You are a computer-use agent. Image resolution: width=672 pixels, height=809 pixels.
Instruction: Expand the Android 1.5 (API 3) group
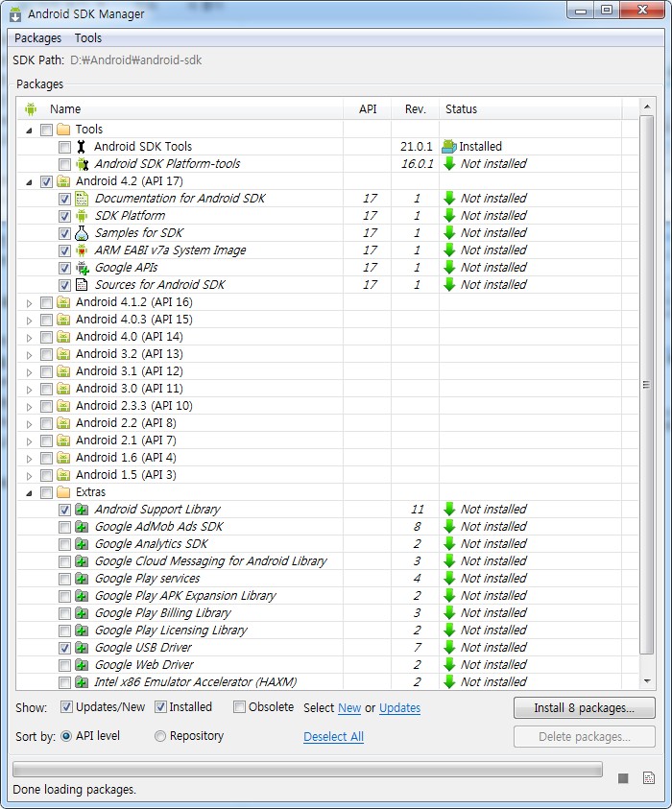point(30,476)
